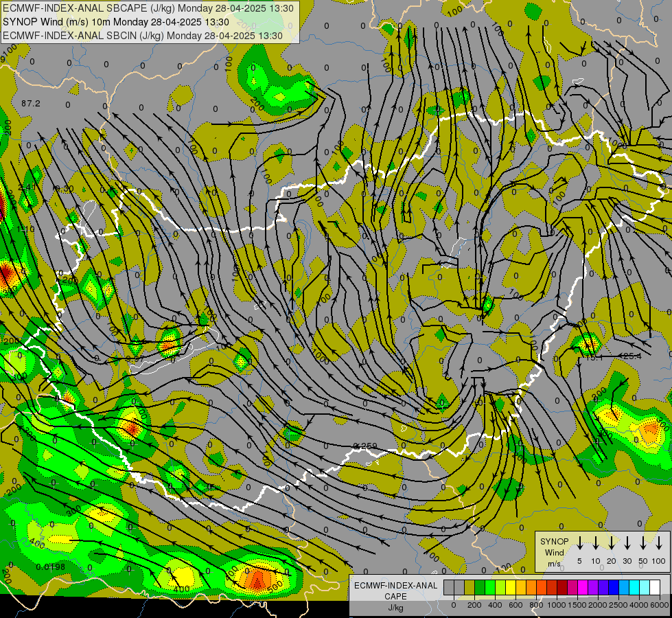
Task: Click wind legend value '30'
Action: (627, 561)
